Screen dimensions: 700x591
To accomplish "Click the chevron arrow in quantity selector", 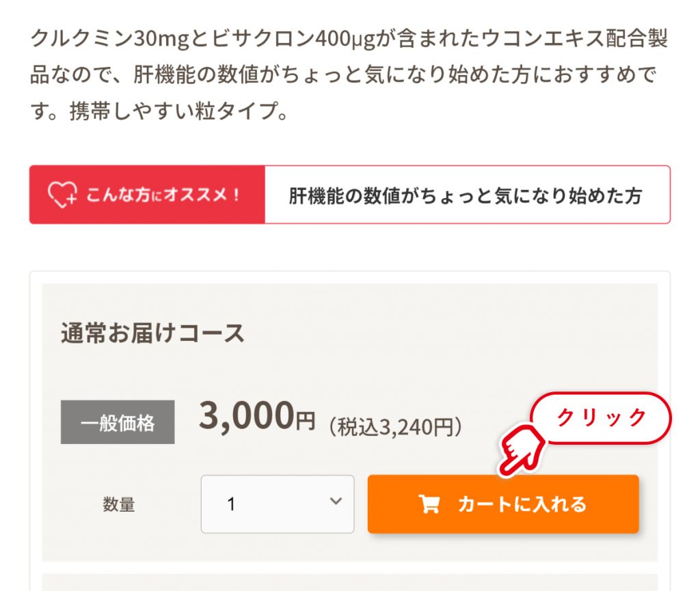I will (336, 501).
